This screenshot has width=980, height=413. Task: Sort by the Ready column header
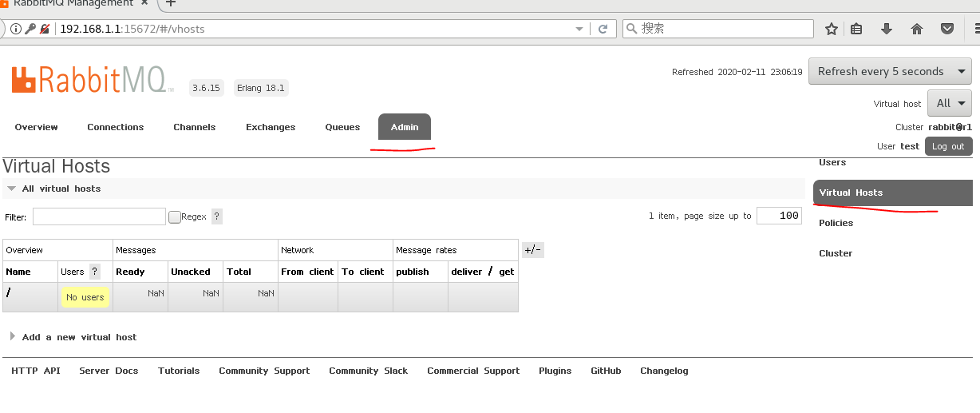coord(130,272)
